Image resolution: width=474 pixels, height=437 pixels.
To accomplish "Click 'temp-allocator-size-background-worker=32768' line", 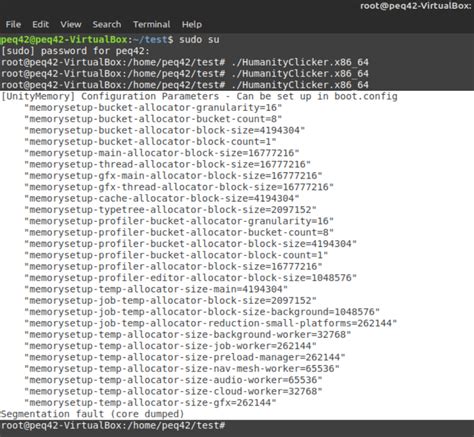I will (188, 334).
